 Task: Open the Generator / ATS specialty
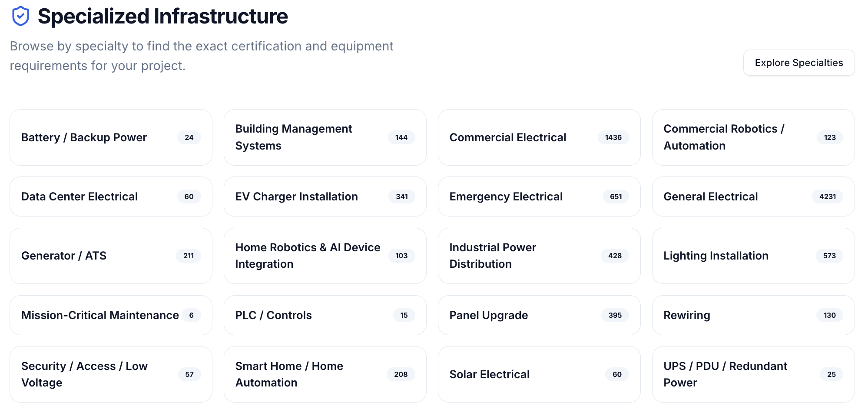coord(111,256)
